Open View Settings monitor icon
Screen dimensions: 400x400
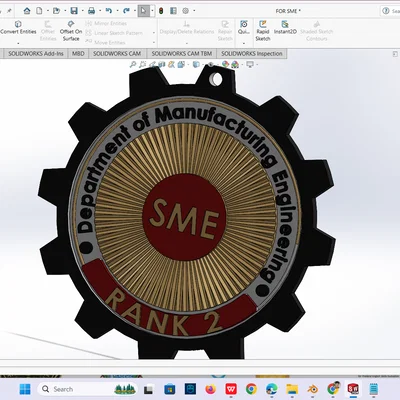coord(250,64)
